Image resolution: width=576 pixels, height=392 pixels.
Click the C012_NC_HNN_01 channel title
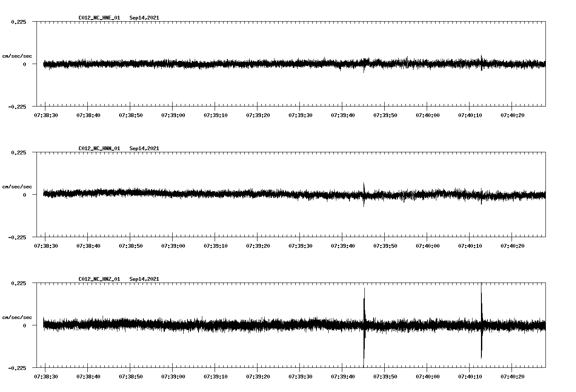[x=99, y=148]
